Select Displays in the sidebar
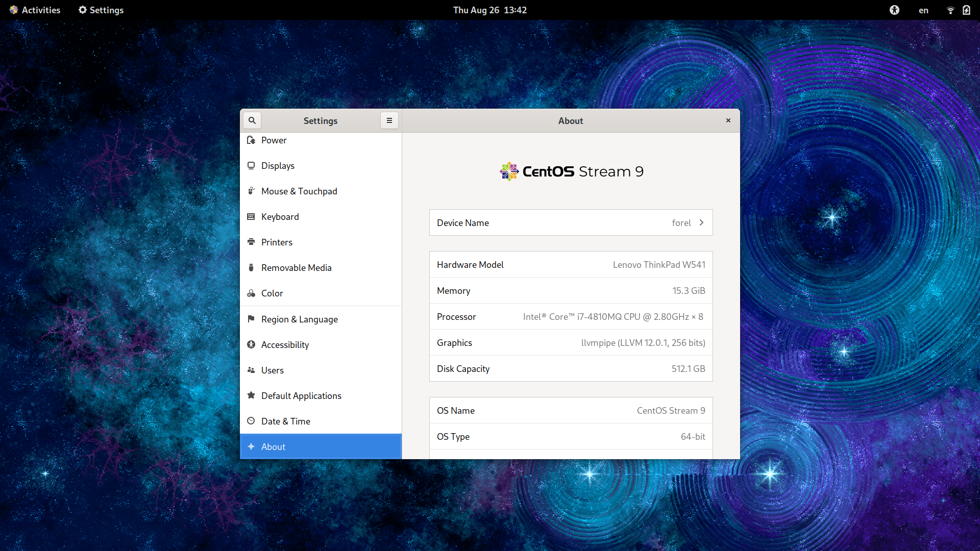980x551 pixels. pos(321,166)
